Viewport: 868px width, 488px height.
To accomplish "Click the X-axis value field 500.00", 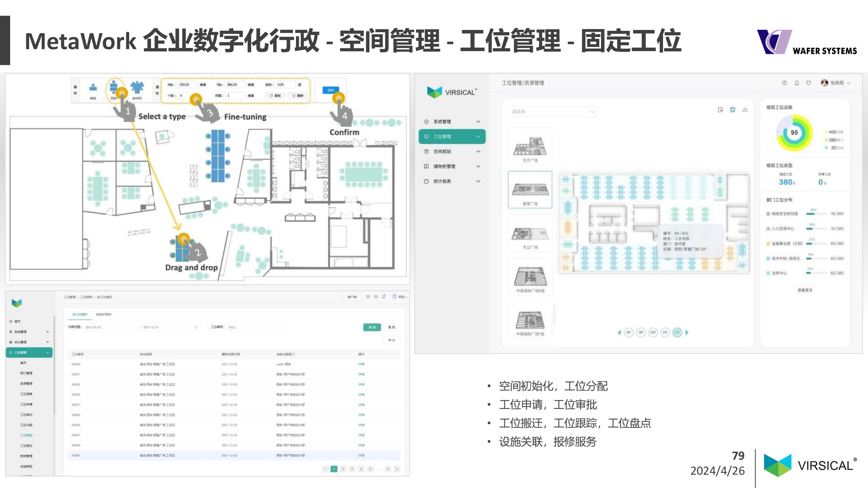I will pos(187,85).
